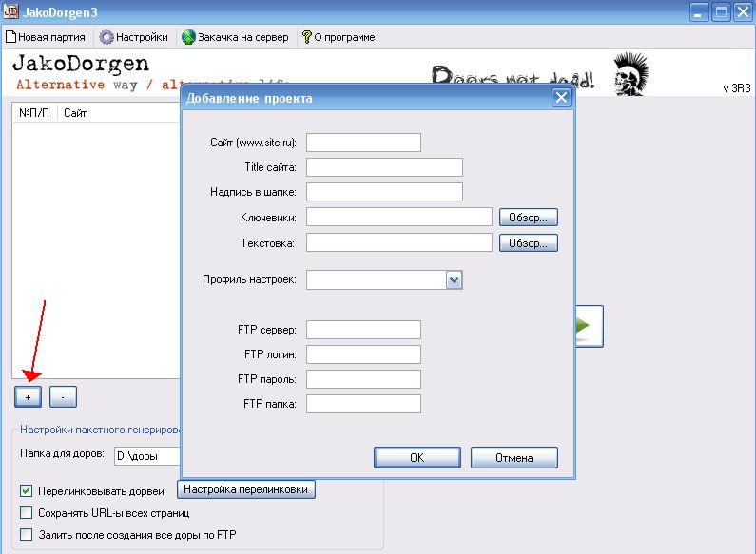Toggle Перелинковывать дорвеи checkbox

point(26,491)
